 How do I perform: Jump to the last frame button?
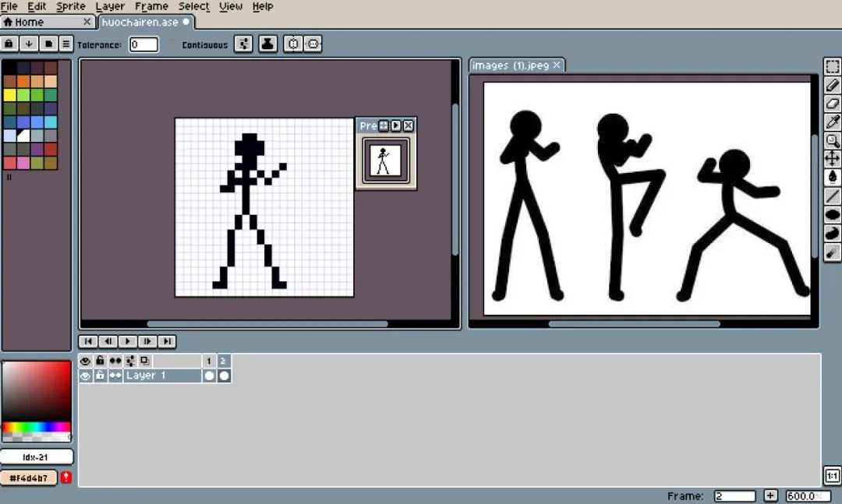(x=167, y=341)
